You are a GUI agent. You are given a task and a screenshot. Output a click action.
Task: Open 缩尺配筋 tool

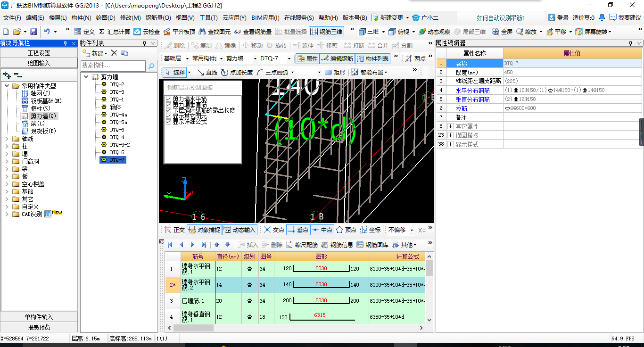(x=302, y=245)
